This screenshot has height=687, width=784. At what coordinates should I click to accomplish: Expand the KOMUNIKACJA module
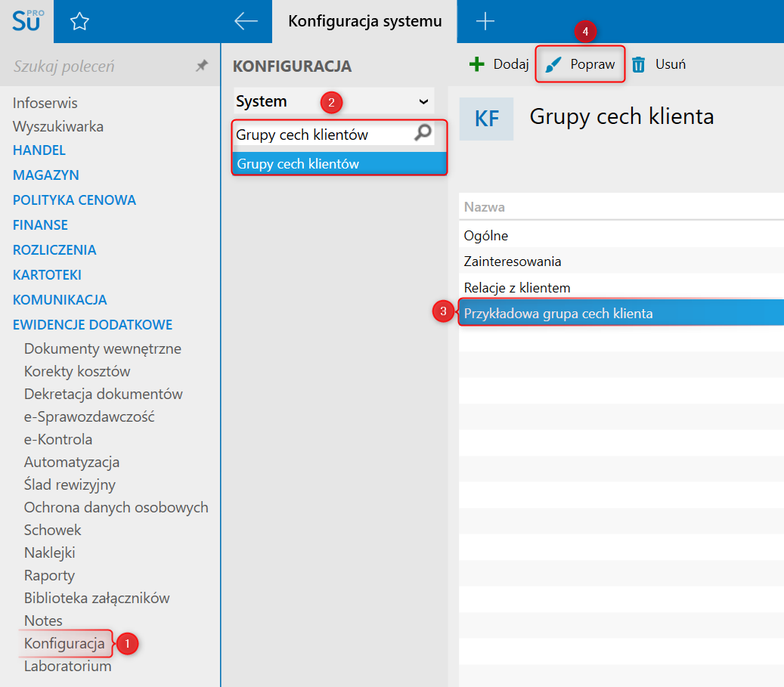tap(60, 300)
